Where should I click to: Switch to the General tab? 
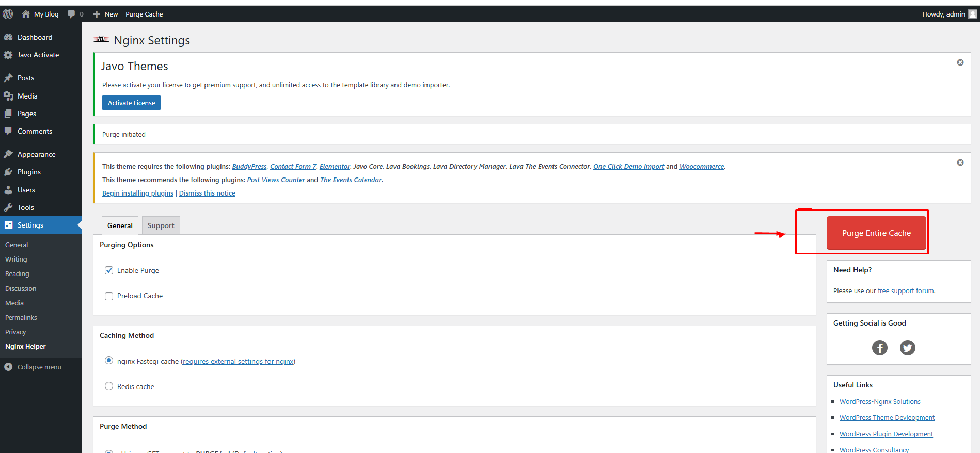[120, 225]
